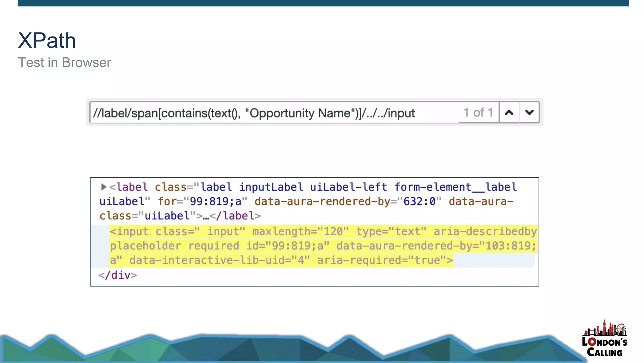Click the collapsed ellipsis inside the label tag
This screenshot has height=363, width=644.
206,216
